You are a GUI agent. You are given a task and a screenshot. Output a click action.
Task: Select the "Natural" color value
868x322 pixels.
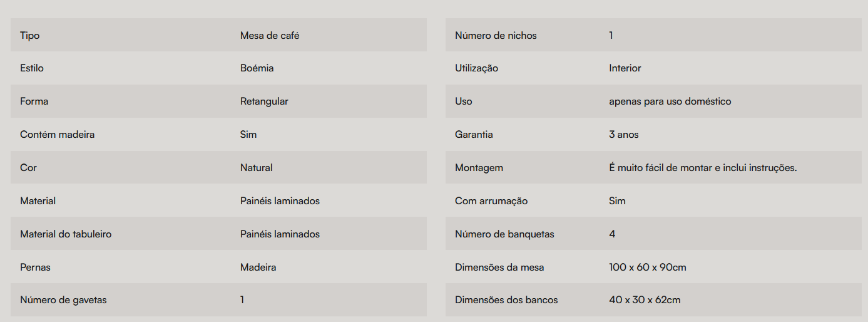tap(256, 168)
